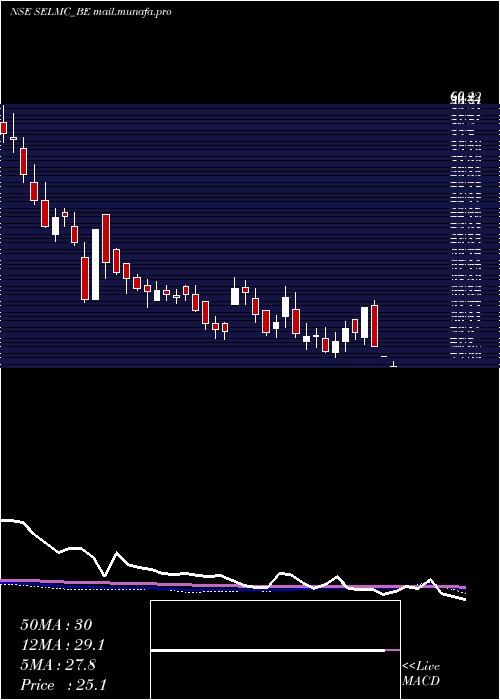Click the Price : 25.1 label
This screenshot has height=700, width=500.
pos(63,685)
